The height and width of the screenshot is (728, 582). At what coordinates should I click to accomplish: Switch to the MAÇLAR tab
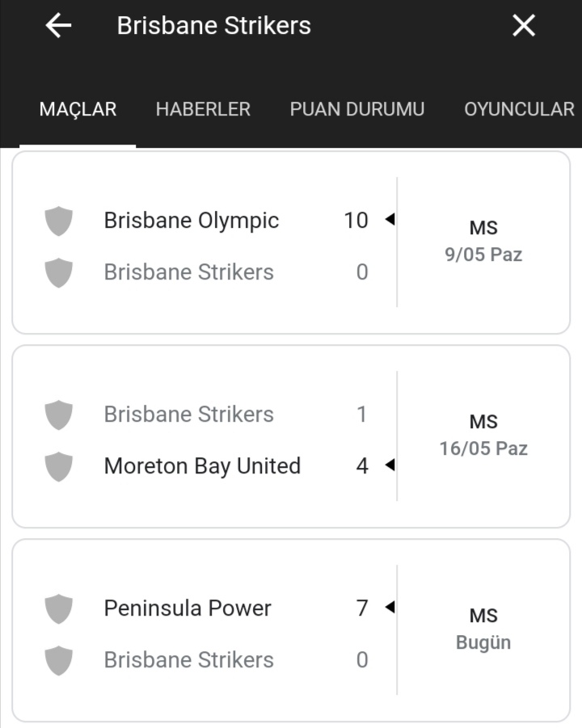pyautogui.click(x=78, y=110)
